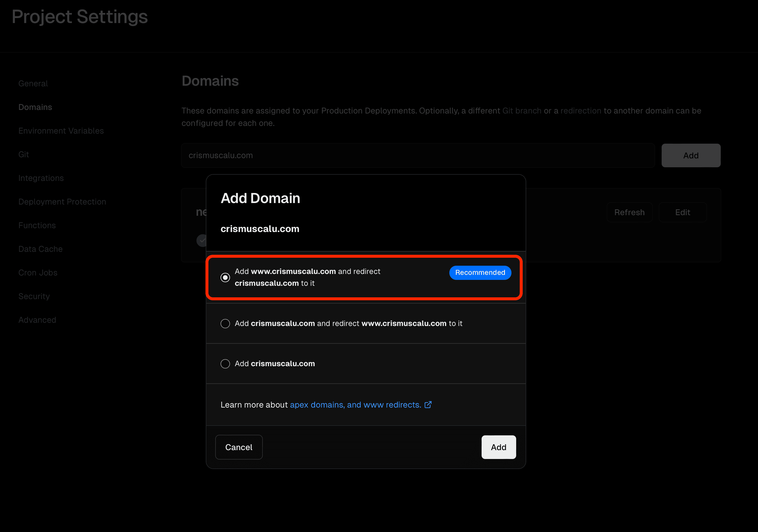This screenshot has width=758, height=532.
Task: Click the Edit button for existing domain
Action: pos(682,212)
